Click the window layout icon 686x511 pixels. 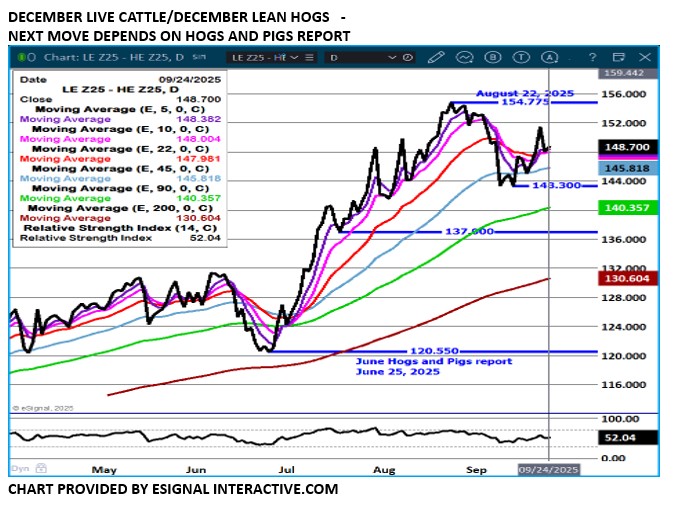point(619,57)
